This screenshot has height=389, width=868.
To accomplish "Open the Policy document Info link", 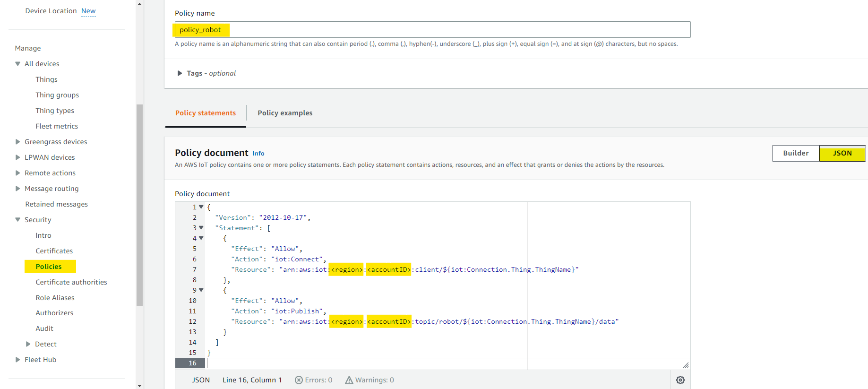I will 258,154.
